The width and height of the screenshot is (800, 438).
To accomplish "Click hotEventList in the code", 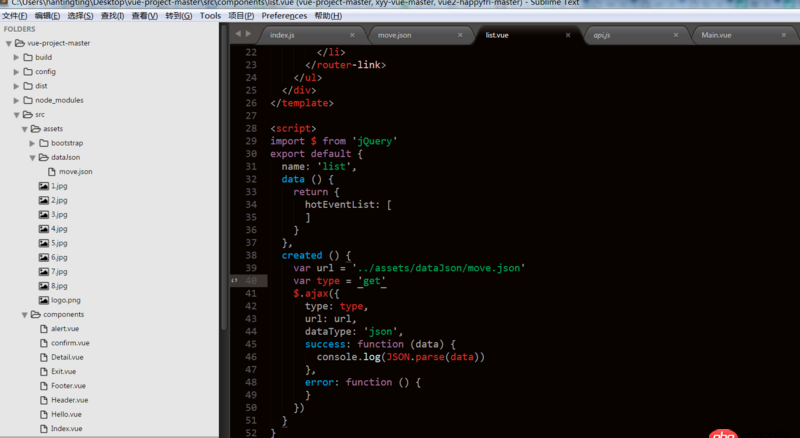I will [339, 204].
